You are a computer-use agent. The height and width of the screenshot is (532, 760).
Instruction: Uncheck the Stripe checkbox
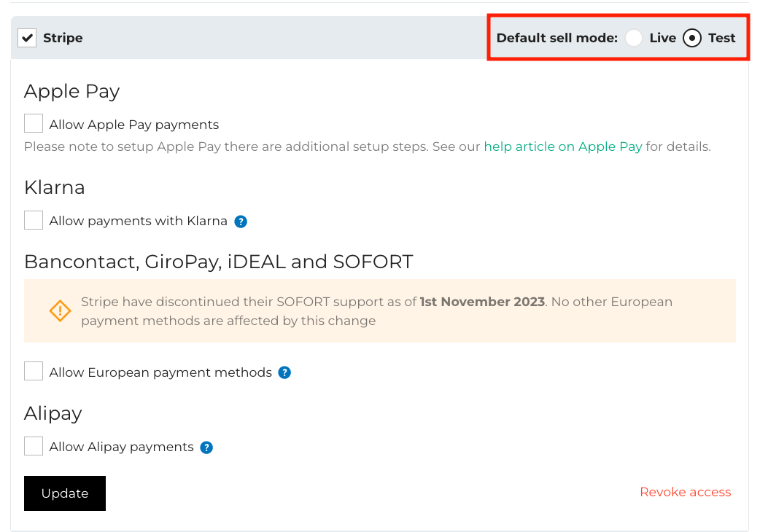[x=28, y=38]
